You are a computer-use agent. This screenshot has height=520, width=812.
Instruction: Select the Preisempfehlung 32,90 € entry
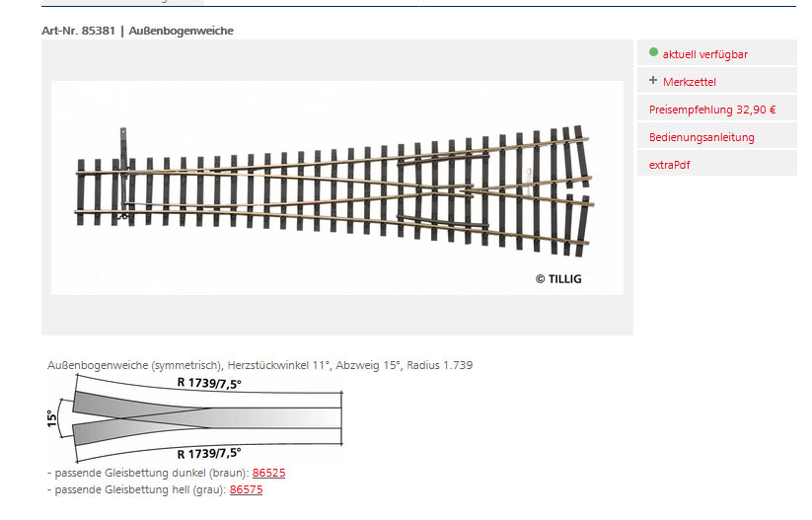tap(712, 110)
